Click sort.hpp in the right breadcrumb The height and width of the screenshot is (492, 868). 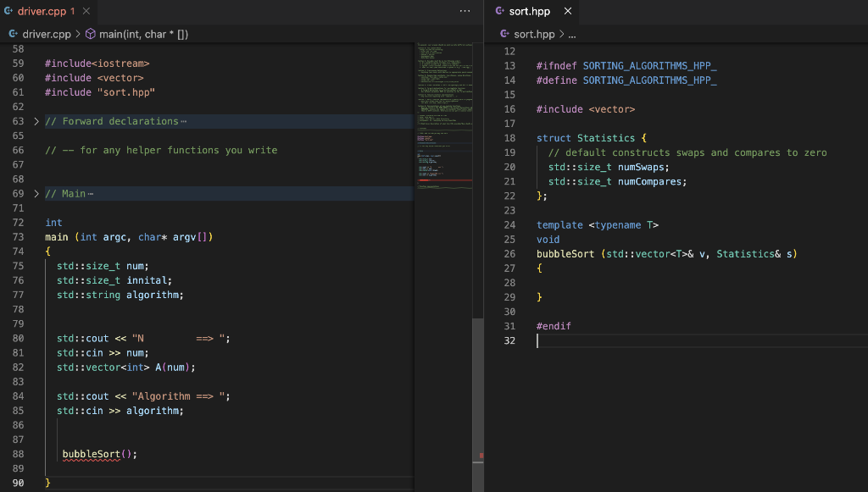pyautogui.click(x=534, y=34)
